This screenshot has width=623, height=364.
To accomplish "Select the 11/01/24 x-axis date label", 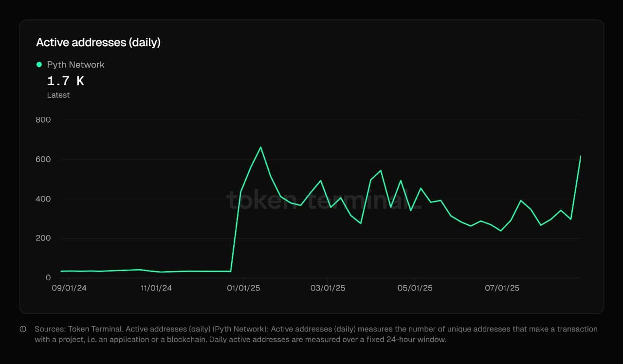I will (156, 288).
